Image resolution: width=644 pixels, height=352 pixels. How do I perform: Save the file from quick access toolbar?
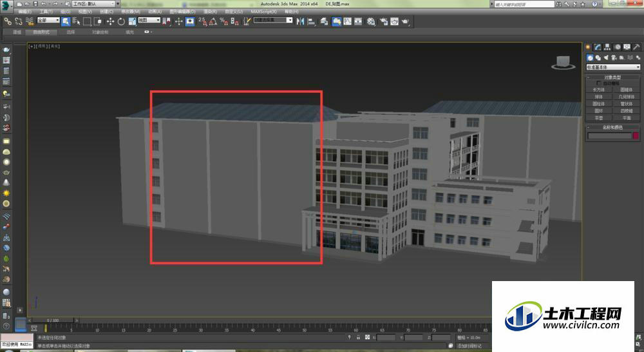coord(35,4)
